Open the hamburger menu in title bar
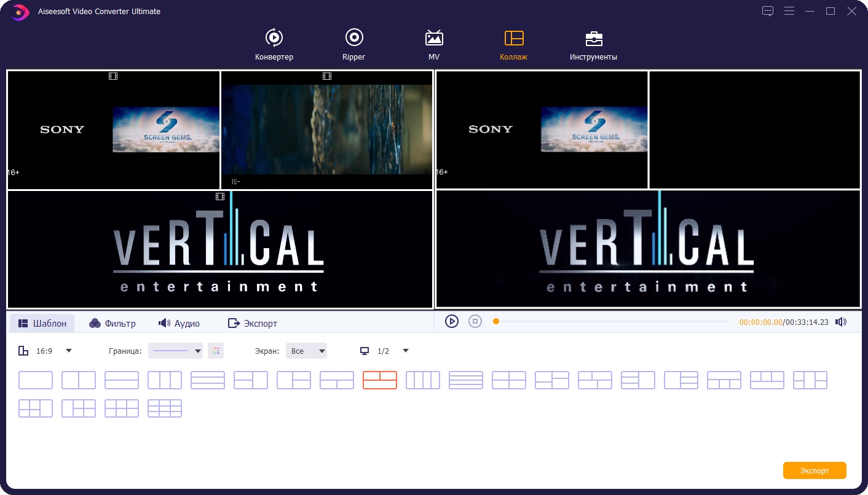The width and height of the screenshot is (868, 495). pos(789,11)
